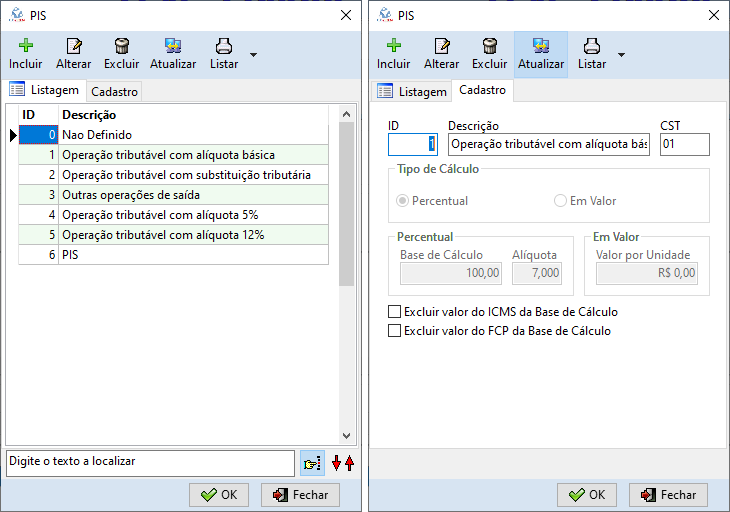This screenshot has height=512, width=730.
Task: Click OK button in left PIS window
Action: coord(219,495)
